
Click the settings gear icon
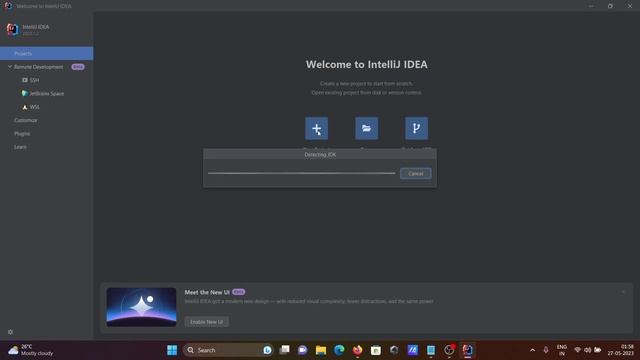(x=11, y=332)
